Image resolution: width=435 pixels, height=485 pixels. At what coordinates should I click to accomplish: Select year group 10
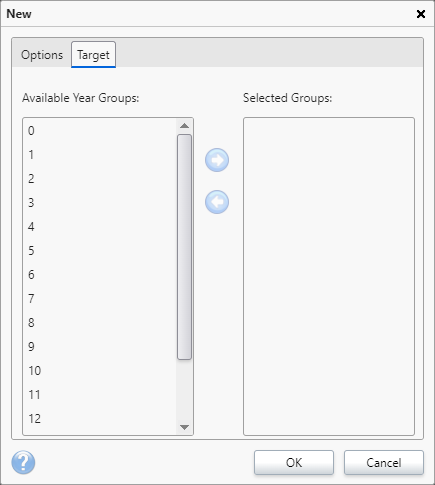(x=99, y=371)
